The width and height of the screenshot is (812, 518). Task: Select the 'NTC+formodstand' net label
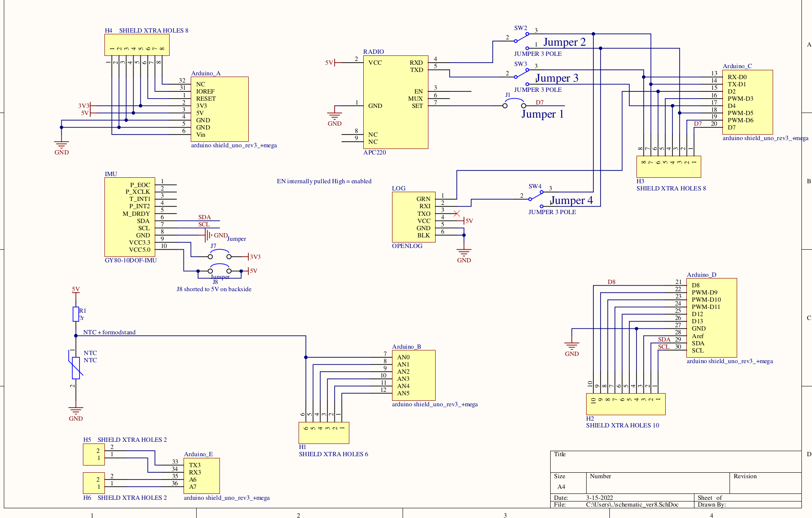[x=109, y=332]
